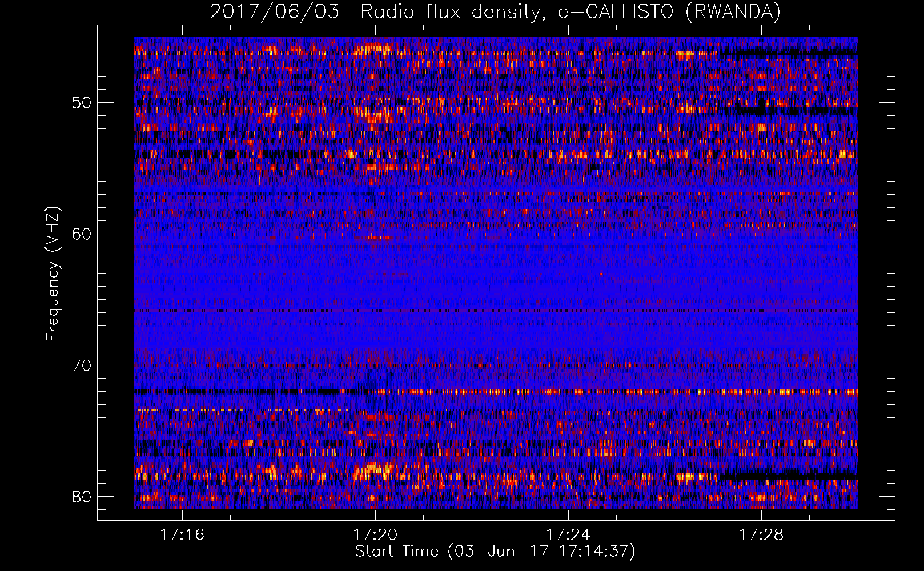
Task: Click the 50 frequency tick label
Action: click(81, 103)
